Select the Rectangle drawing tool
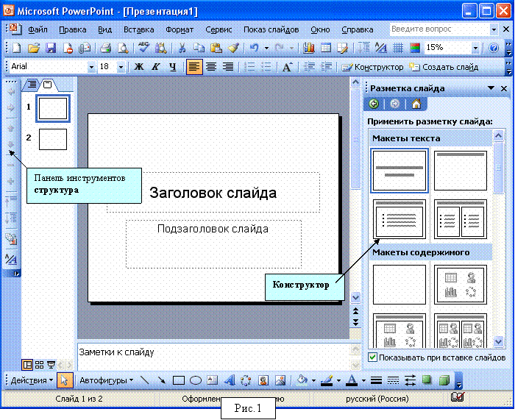 (178, 380)
